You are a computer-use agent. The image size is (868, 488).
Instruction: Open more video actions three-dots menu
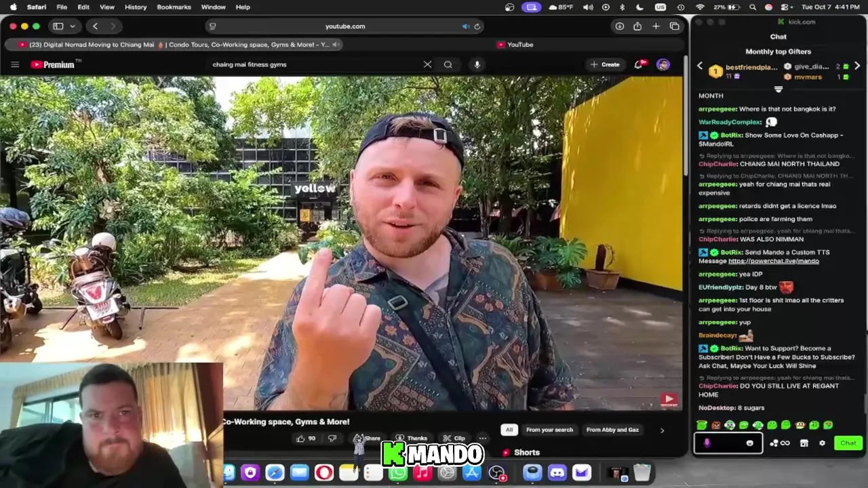pyautogui.click(x=482, y=439)
